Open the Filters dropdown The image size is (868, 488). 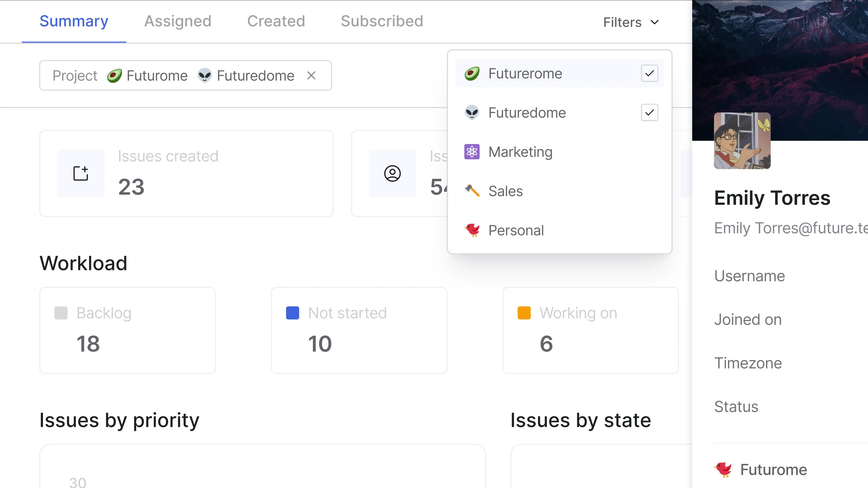(x=630, y=22)
